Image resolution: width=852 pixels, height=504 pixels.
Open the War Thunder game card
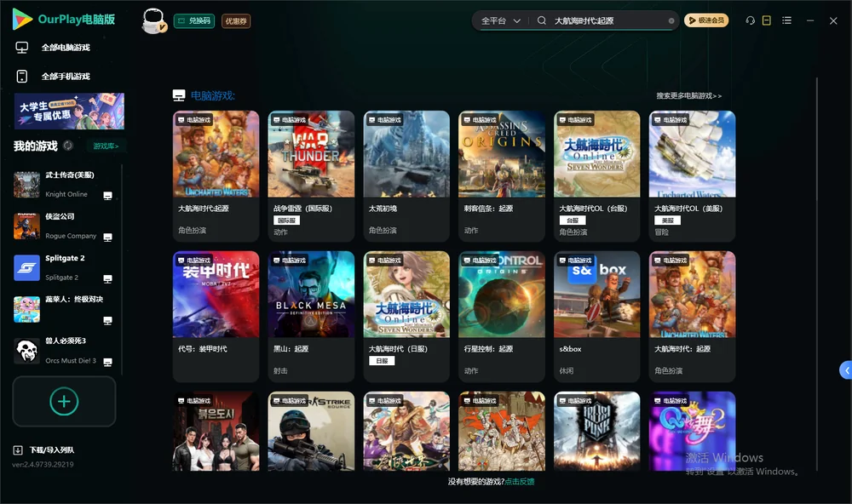311,176
